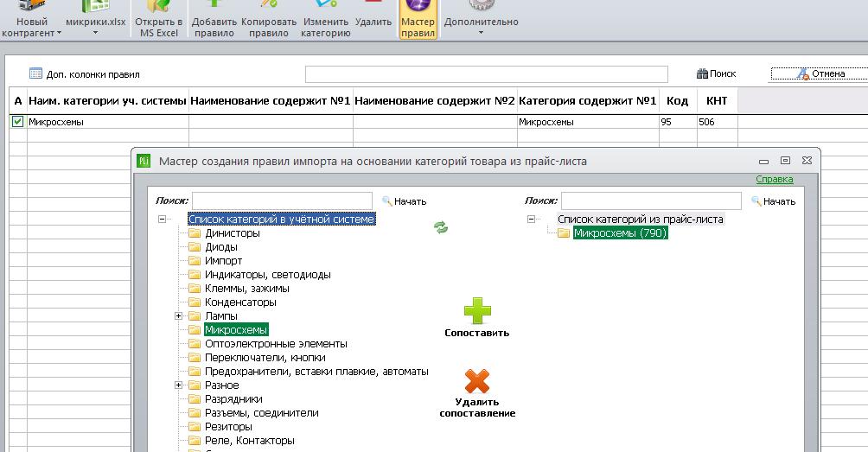Select the Динисторы category
Screen dimensions: 868x452
point(232,233)
